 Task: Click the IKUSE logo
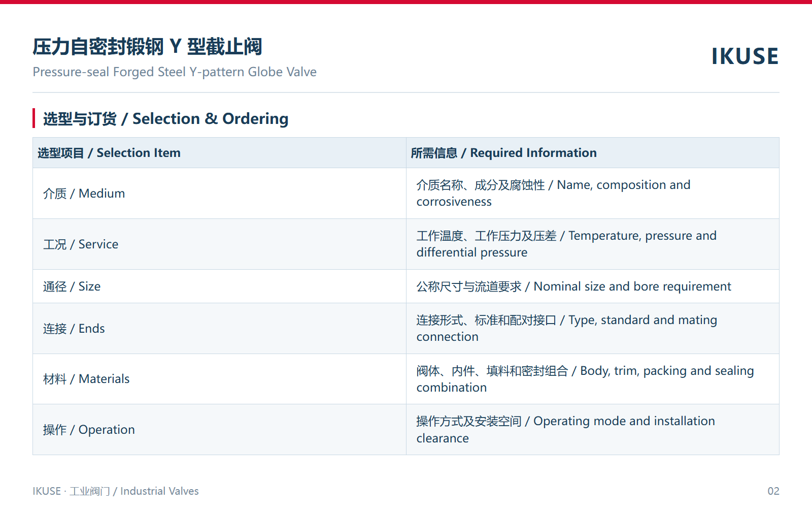tap(745, 56)
